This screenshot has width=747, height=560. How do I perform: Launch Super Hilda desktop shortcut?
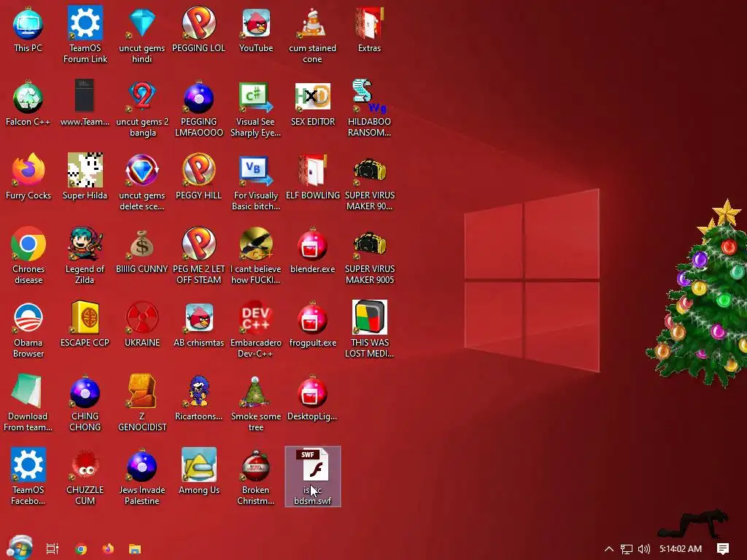coord(85,177)
